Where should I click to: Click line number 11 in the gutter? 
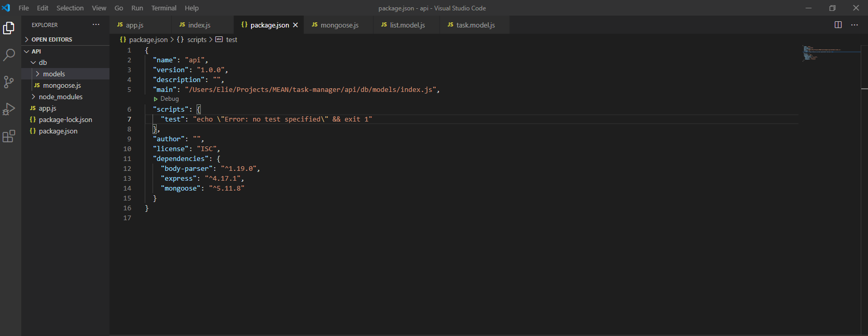pyautogui.click(x=127, y=158)
